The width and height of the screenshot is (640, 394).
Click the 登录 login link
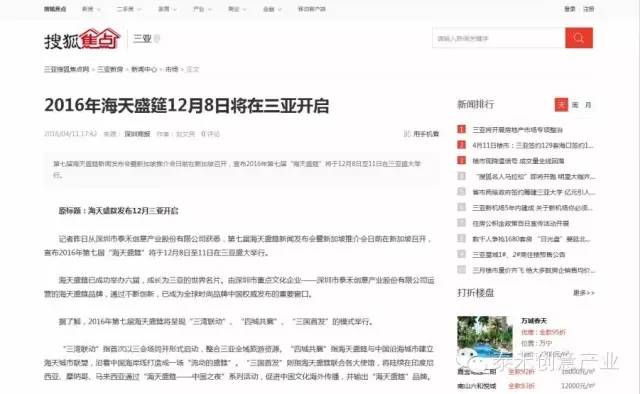[x=570, y=9]
